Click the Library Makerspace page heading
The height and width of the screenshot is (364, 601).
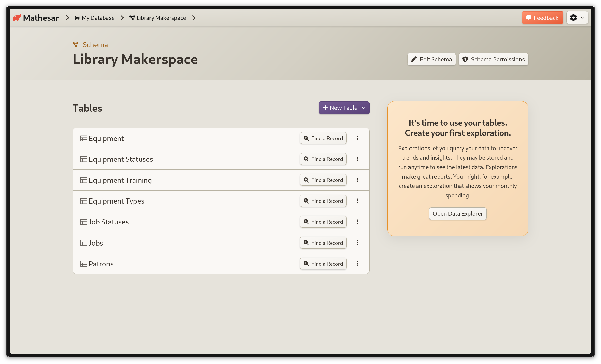135,59
